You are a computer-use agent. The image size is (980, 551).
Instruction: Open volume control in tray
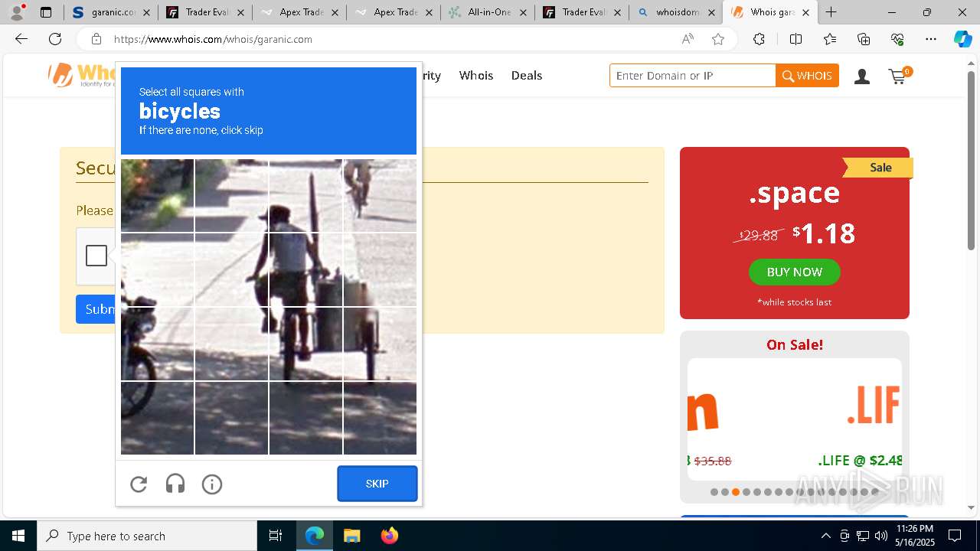pyautogui.click(x=881, y=536)
